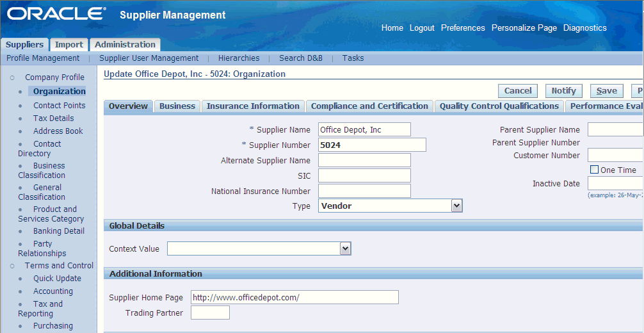Open the Administration tab
Viewport: 644px width, 333px height.
(125, 44)
